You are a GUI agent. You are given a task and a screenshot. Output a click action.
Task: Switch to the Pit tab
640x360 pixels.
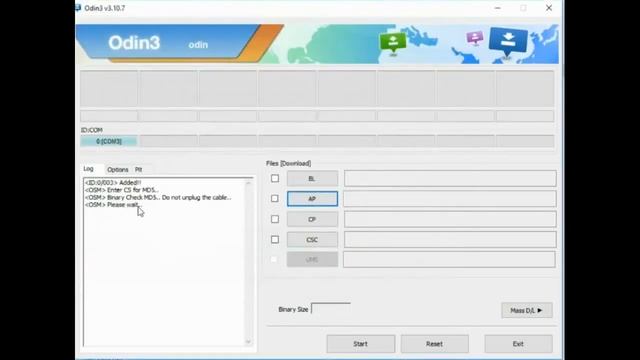tap(139, 169)
